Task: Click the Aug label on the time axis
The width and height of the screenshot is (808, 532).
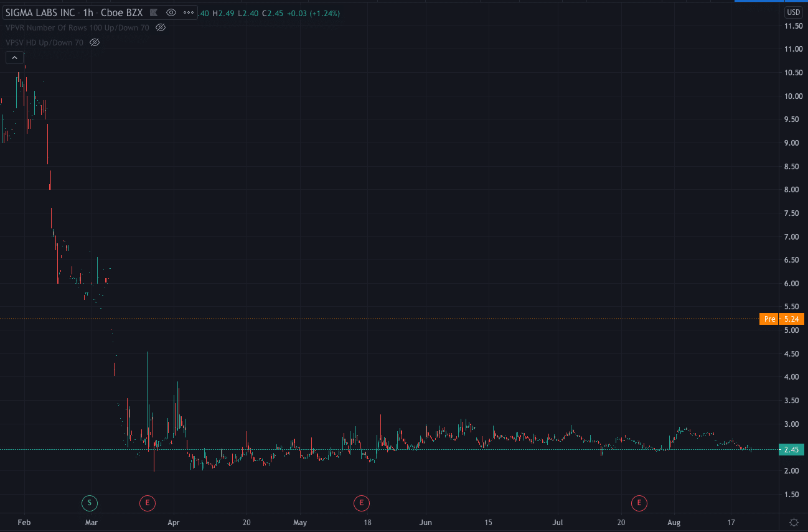Action: click(x=674, y=522)
